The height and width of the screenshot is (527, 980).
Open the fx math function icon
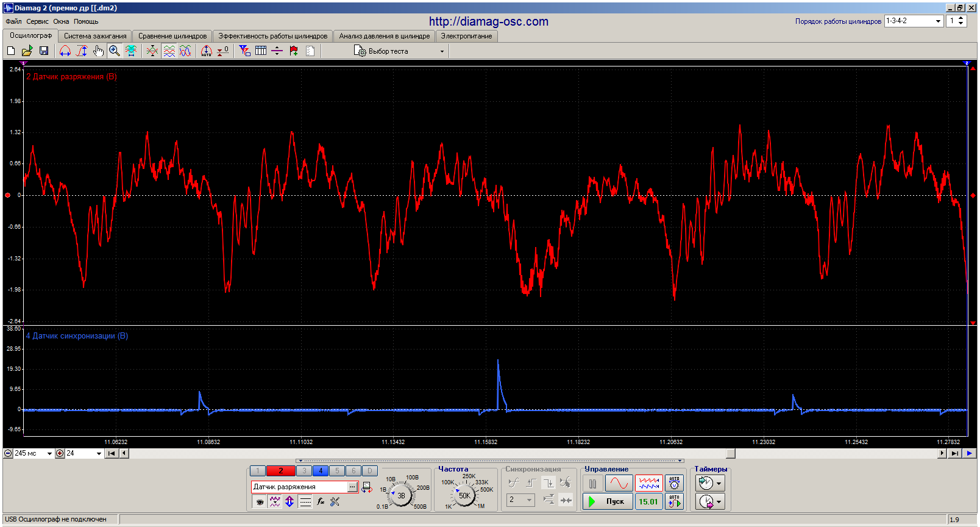[321, 502]
